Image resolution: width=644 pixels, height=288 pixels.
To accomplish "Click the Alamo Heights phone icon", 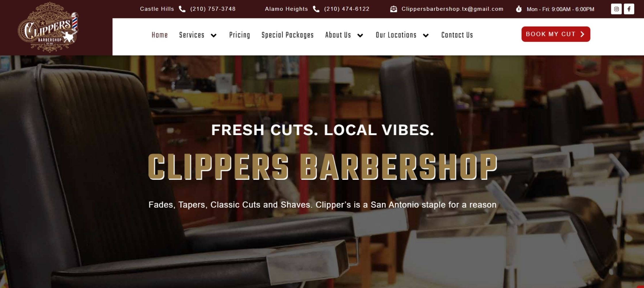I will click(x=316, y=9).
